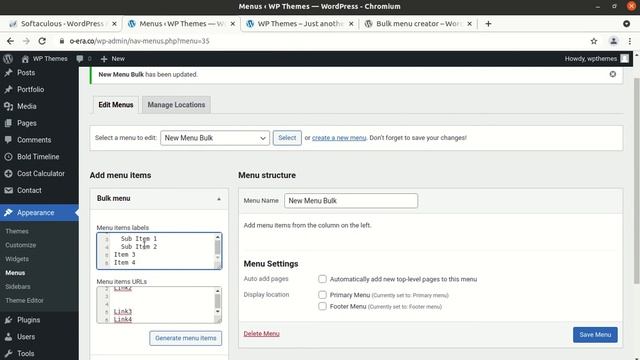Switch to the Softaculous WordPress tab

click(62, 24)
